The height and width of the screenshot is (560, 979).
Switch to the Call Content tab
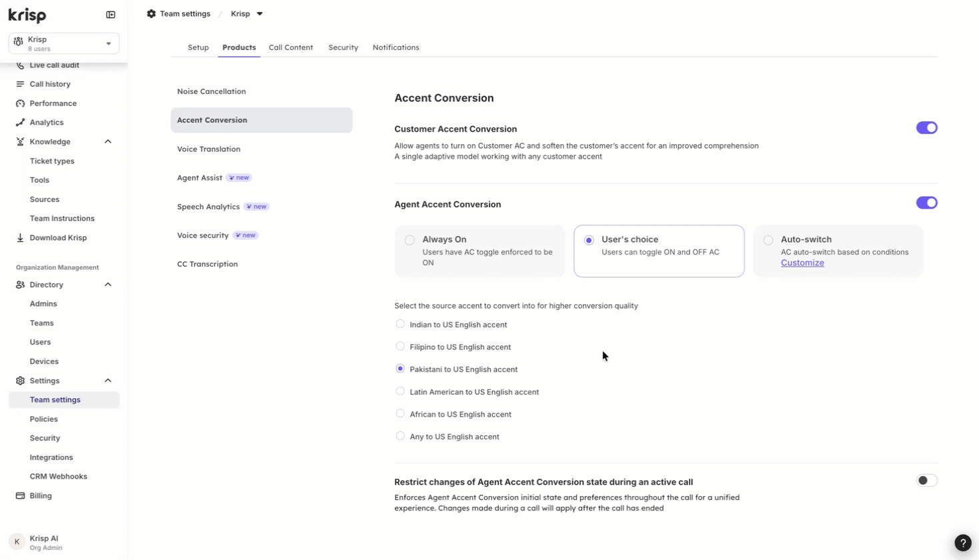click(x=291, y=47)
